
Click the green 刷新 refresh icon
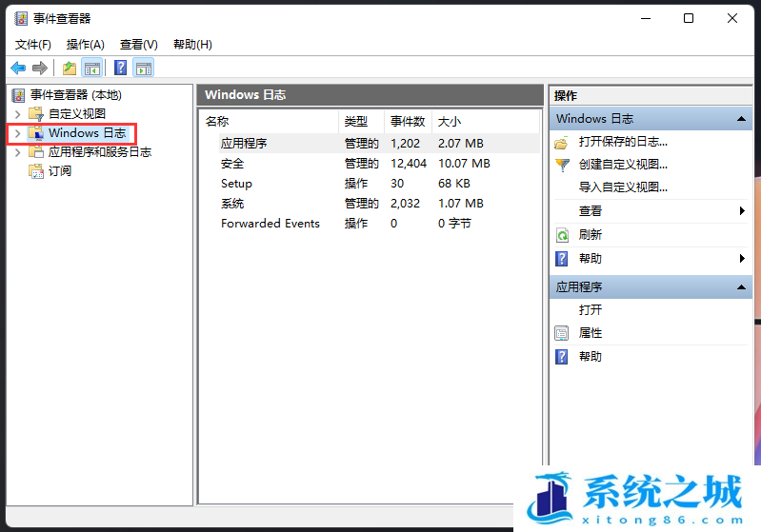coord(562,235)
